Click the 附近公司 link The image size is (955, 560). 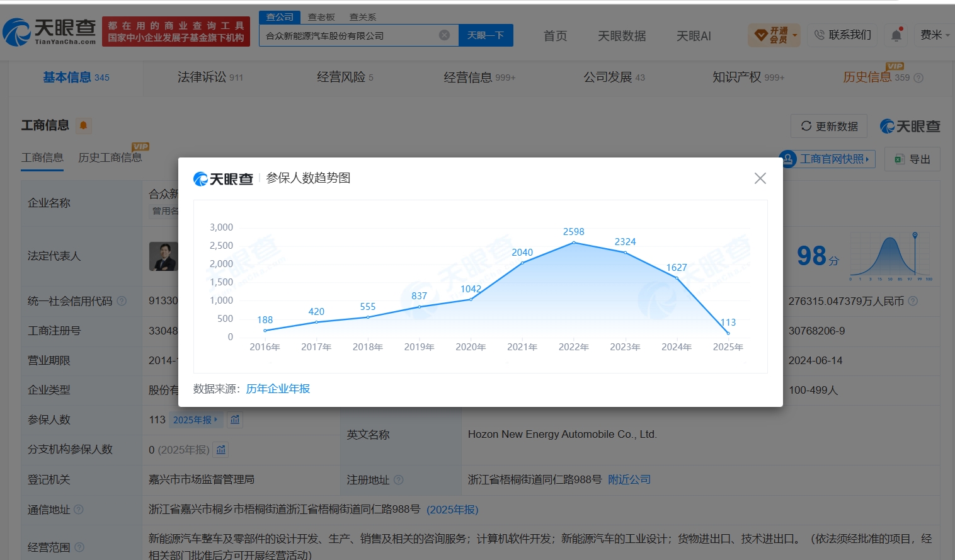(x=629, y=480)
